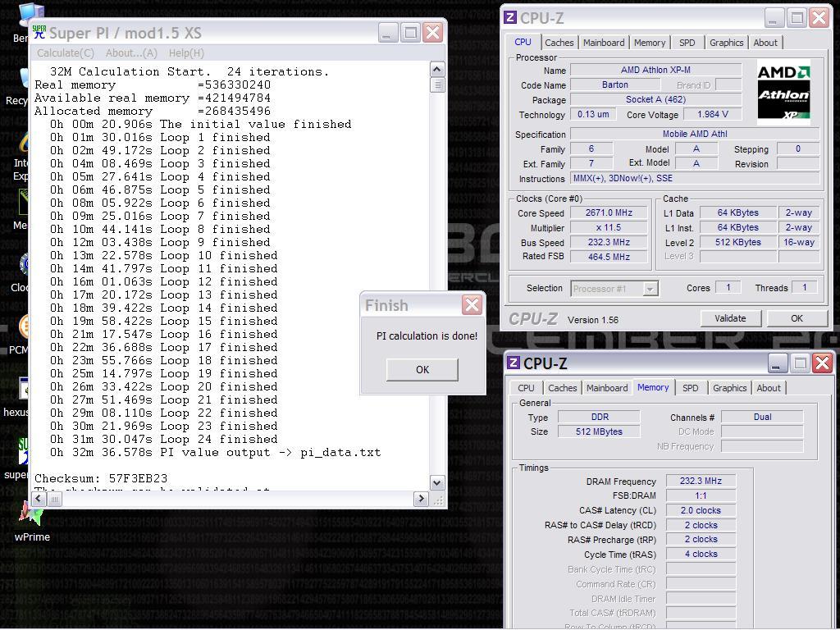
Task: Switch to Memory tab in top CPU-Z window
Action: pyautogui.click(x=650, y=43)
